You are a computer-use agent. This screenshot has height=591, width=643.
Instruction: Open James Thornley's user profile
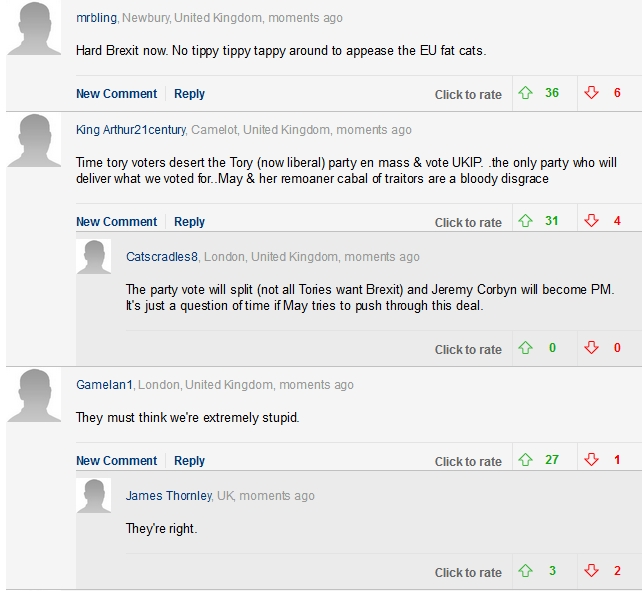168,496
